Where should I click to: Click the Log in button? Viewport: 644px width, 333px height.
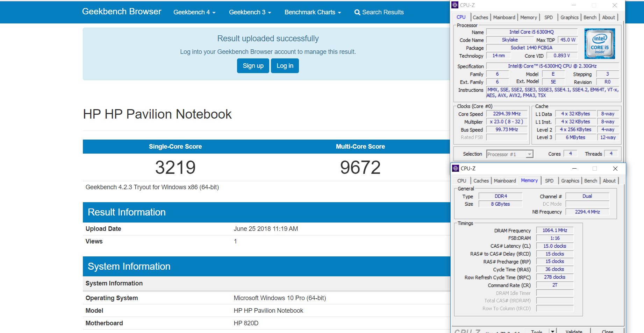[285, 66]
